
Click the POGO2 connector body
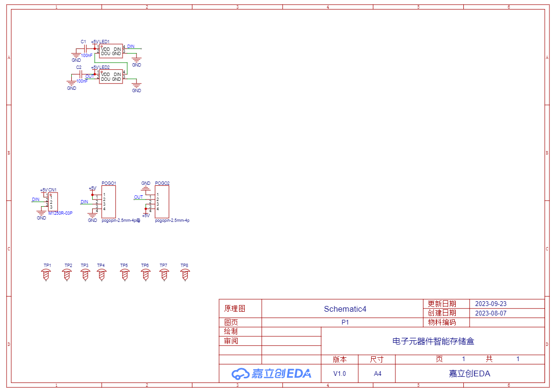162,201
